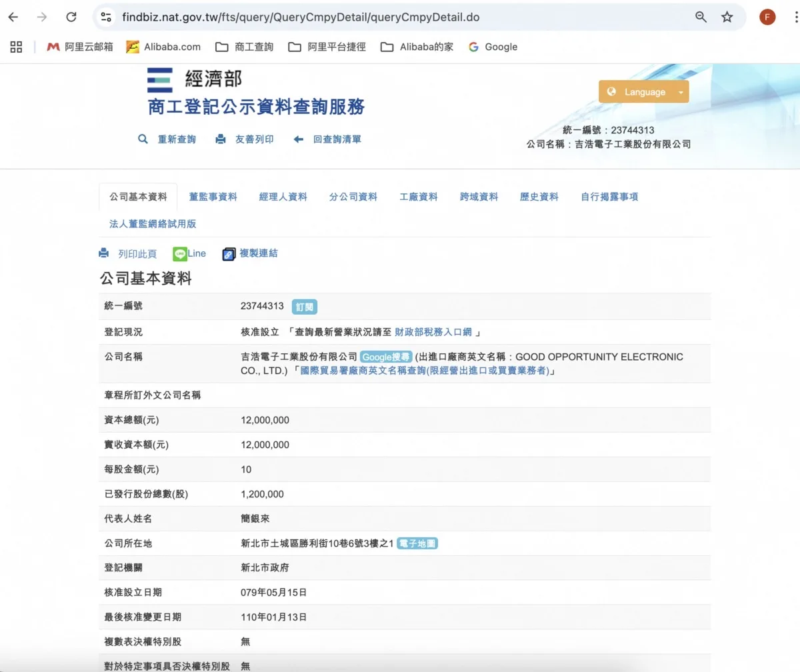Image resolution: width=800 pixels, height=672 pixels.
Task: Open site information icon in address bar
Action: click(x=106, y=17)
